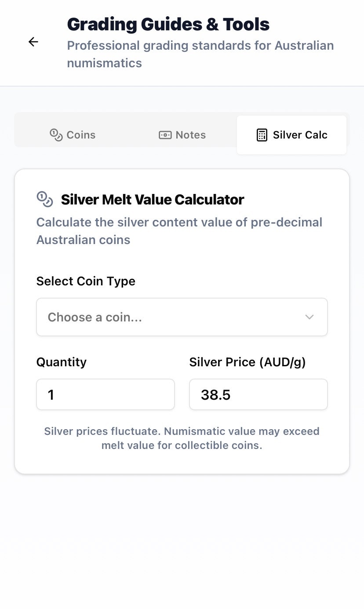Click the coin icon beside Silver Melt Value Calculator
The width and height of the screenshot is (364, 609).
44,199
